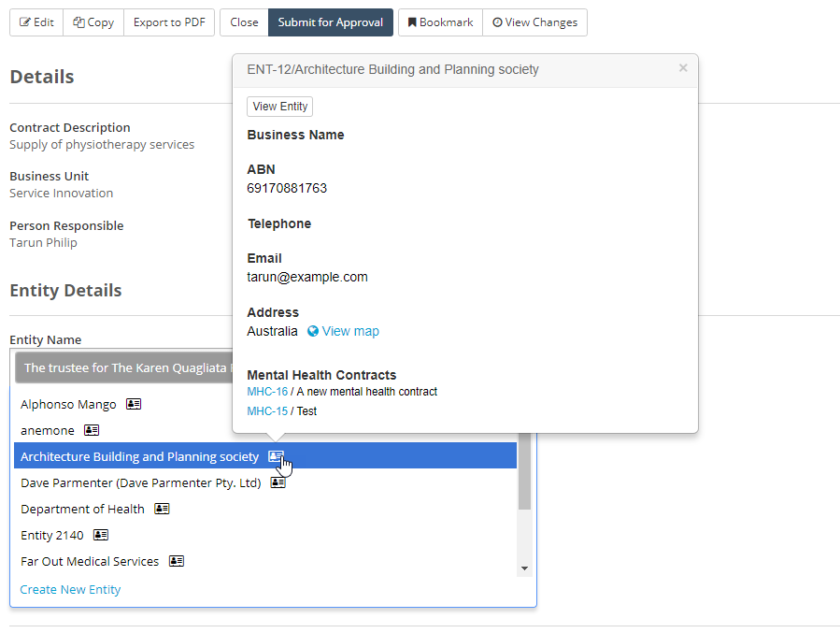Dismiss the ENT-12 popup with the X

tap(682, 67)
